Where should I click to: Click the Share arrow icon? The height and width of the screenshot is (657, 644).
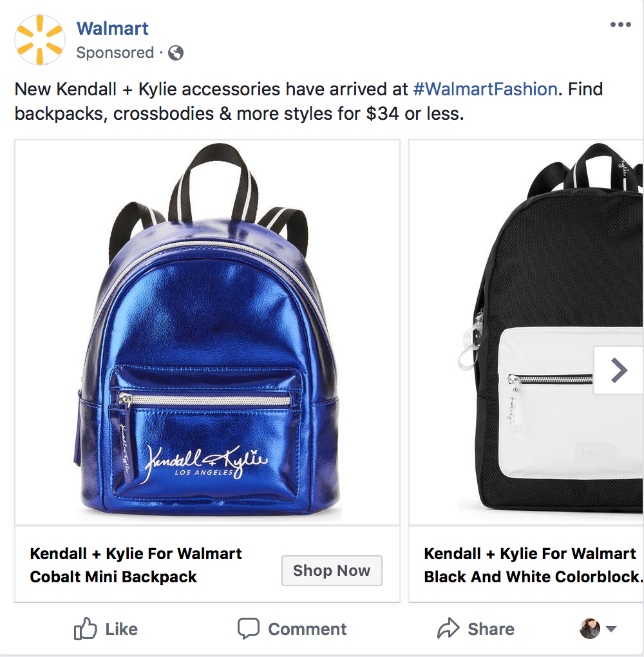[448, 629]
